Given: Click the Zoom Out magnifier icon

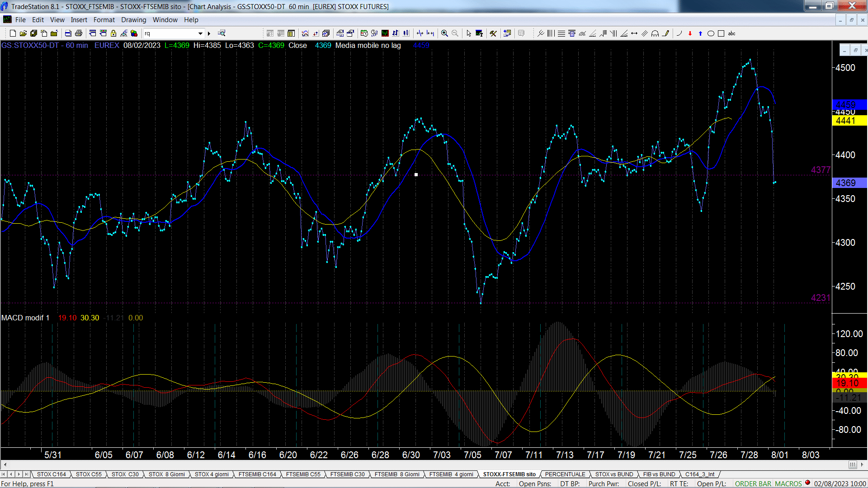Looking at the screenshot, I should (x=455, y=33).
